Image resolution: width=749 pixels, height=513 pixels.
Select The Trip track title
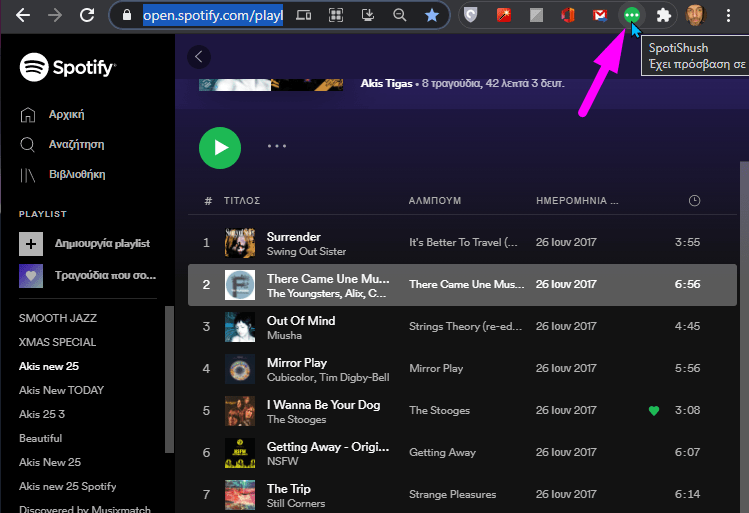[289, 489]
